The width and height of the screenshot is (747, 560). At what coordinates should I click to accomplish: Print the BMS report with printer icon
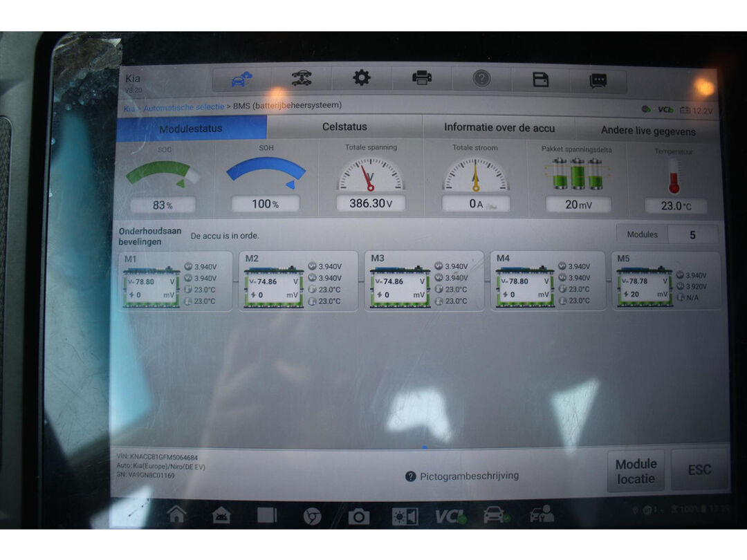[422, 77]
